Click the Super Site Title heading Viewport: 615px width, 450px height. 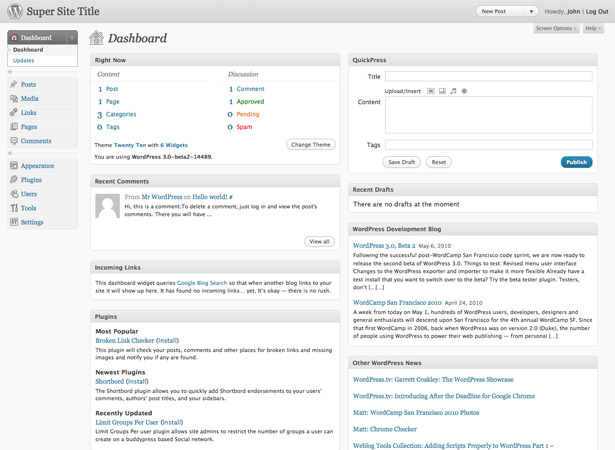[x=63, y=11]
